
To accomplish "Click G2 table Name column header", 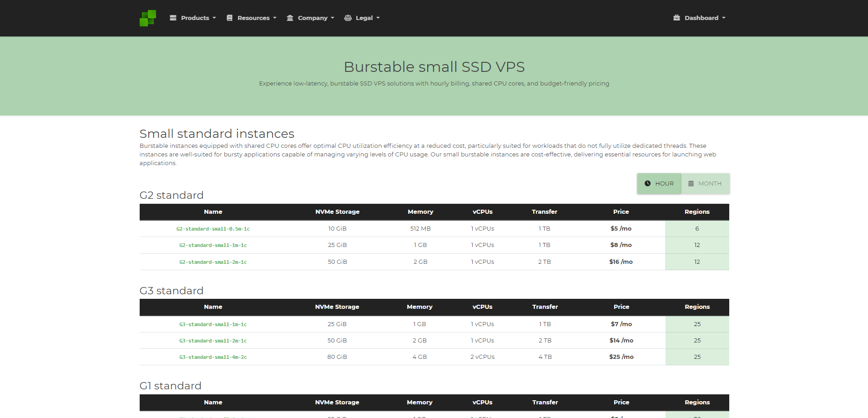I will [x=213, y=212].
